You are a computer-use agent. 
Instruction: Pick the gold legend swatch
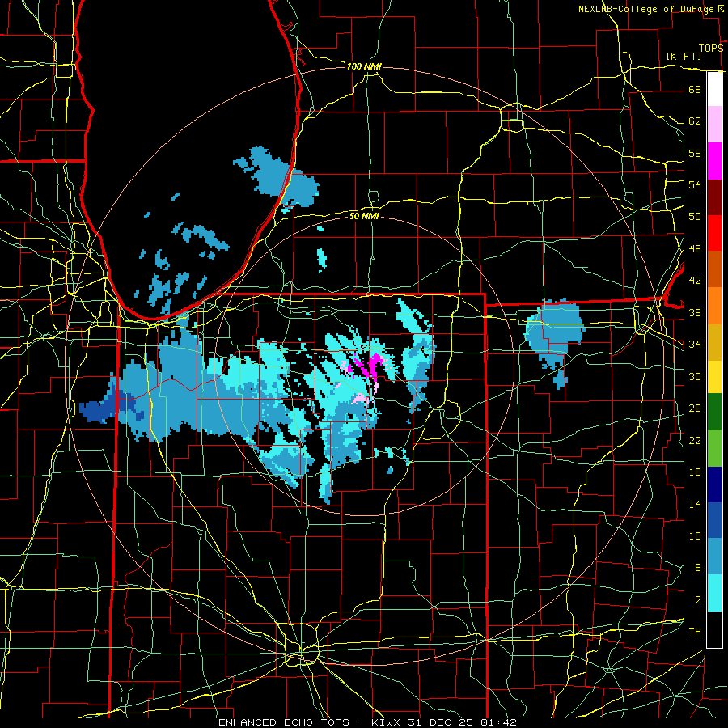[714, 342]
